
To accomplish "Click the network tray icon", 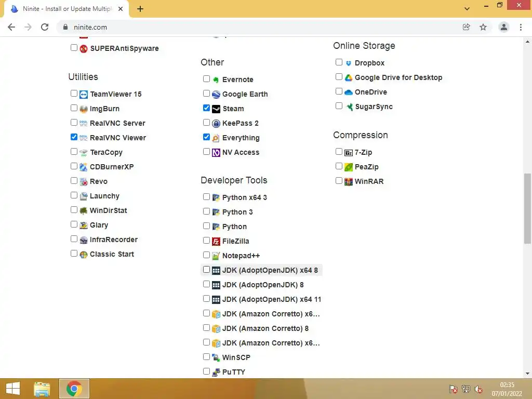I will [466, 389].
